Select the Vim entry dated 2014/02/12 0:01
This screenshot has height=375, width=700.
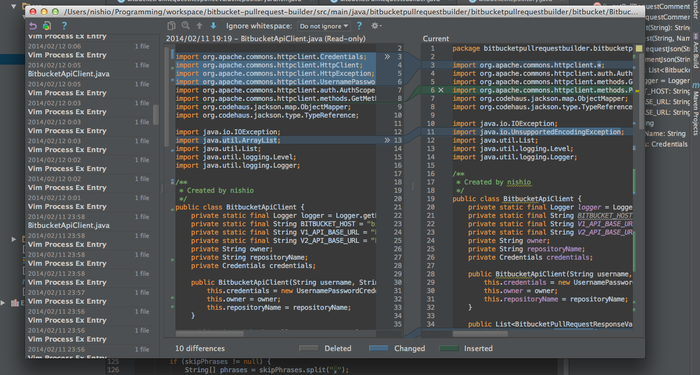click(x=89, y=202)
